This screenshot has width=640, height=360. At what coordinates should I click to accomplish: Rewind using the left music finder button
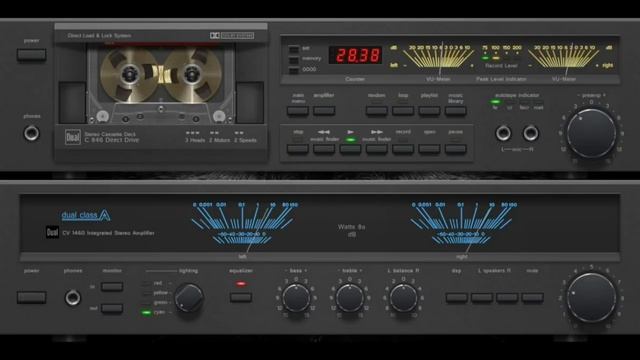[324, 149]
